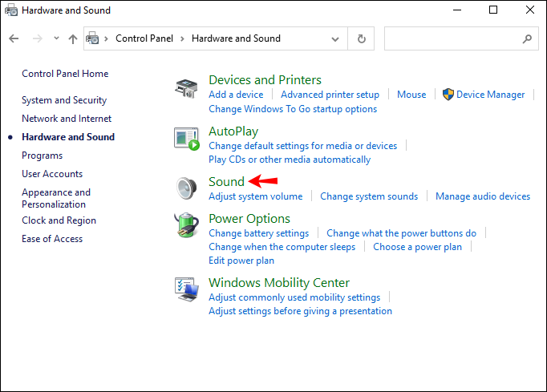
Task: Open Manage audio devices link
Action: (x=483, y=196)
